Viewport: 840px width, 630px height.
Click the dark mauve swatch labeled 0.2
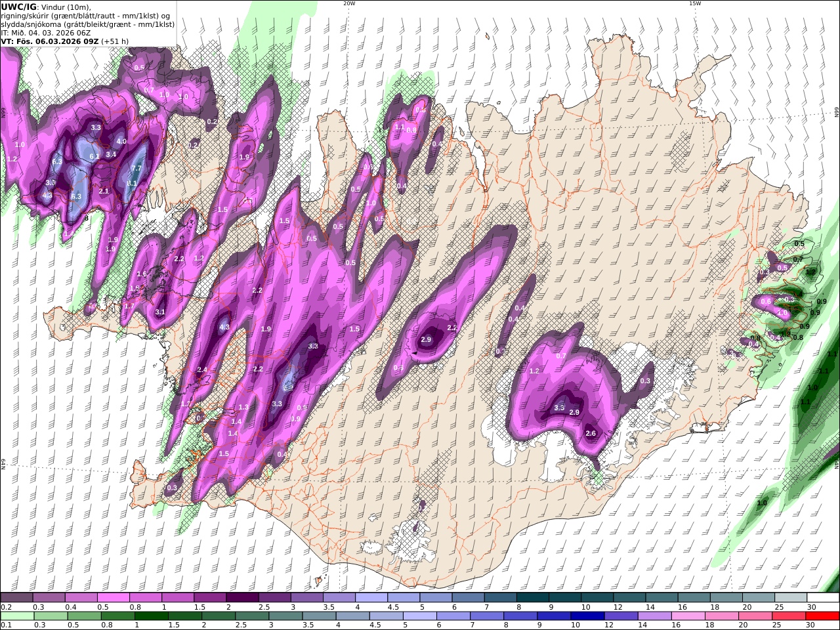click(17, 598)
